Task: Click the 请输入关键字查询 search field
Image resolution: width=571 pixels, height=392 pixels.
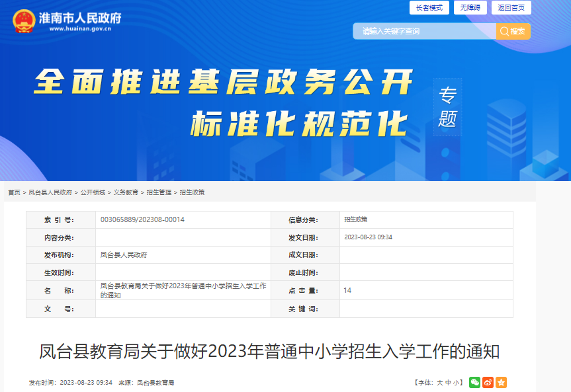Action: 423,31
